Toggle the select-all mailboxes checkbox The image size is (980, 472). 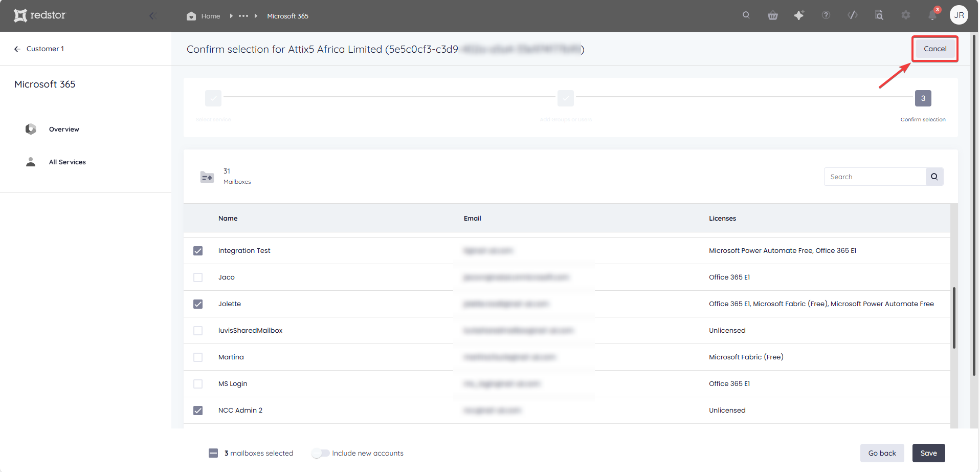coord(213,453)
